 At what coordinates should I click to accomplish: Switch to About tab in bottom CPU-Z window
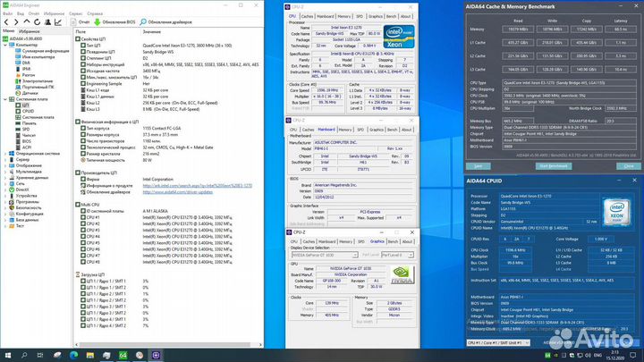coord(407,241)
